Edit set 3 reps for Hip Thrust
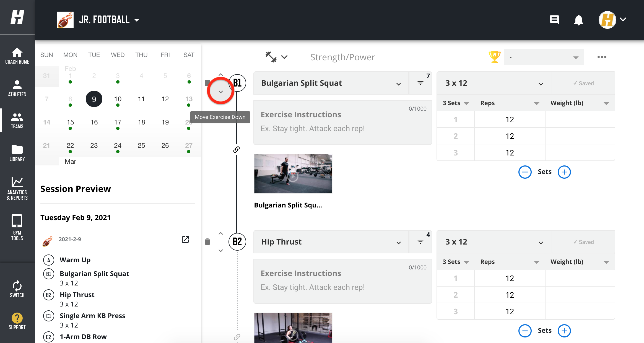 (x=510, y=311)
